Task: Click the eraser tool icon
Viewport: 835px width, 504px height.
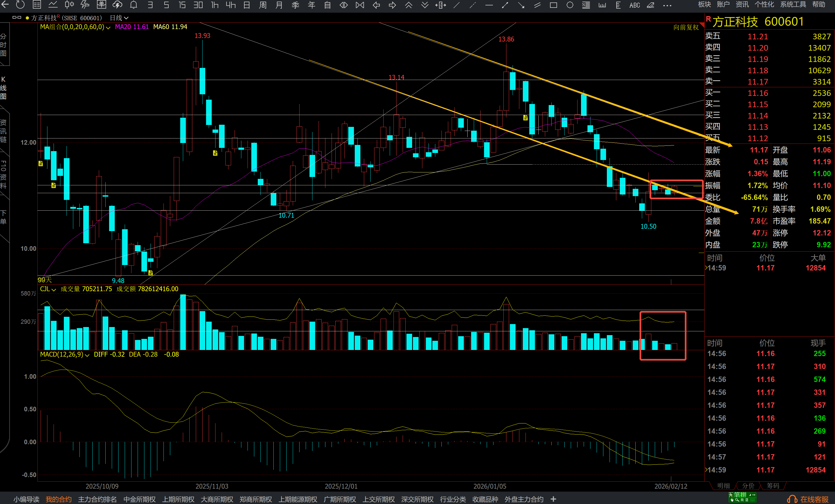Action: 650,5
